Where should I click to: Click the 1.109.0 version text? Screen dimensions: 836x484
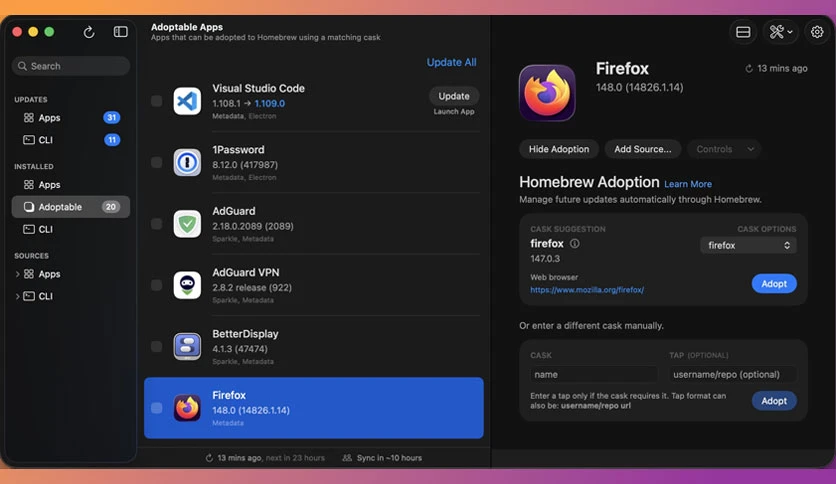click(270, 103)
